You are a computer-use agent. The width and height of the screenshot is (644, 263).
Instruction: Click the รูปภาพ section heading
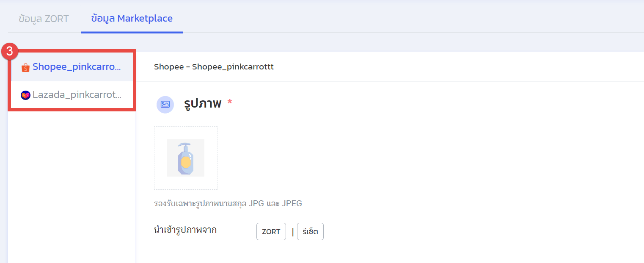[203, 104]
